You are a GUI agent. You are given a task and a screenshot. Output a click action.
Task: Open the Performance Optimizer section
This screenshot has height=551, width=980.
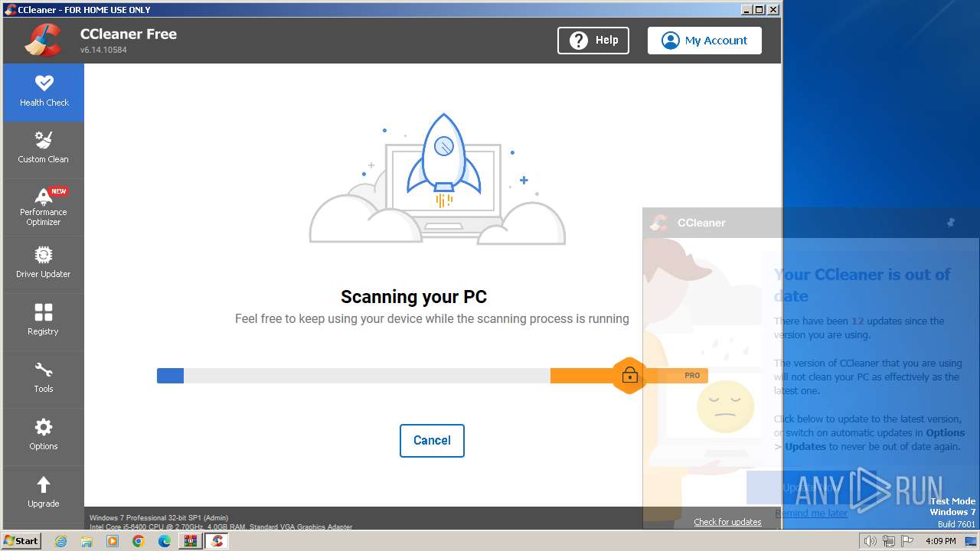click(44, 207)
